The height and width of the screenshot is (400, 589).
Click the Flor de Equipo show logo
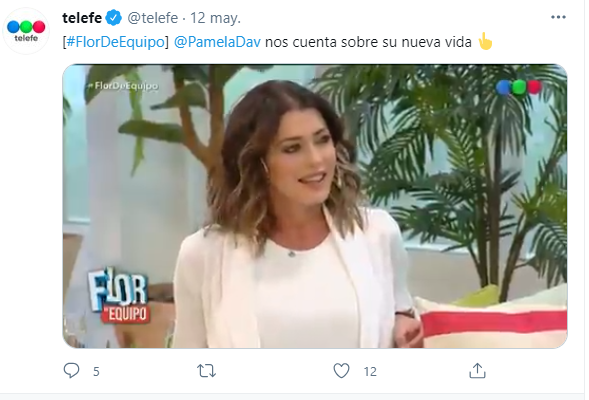click(x=118, y=296)
